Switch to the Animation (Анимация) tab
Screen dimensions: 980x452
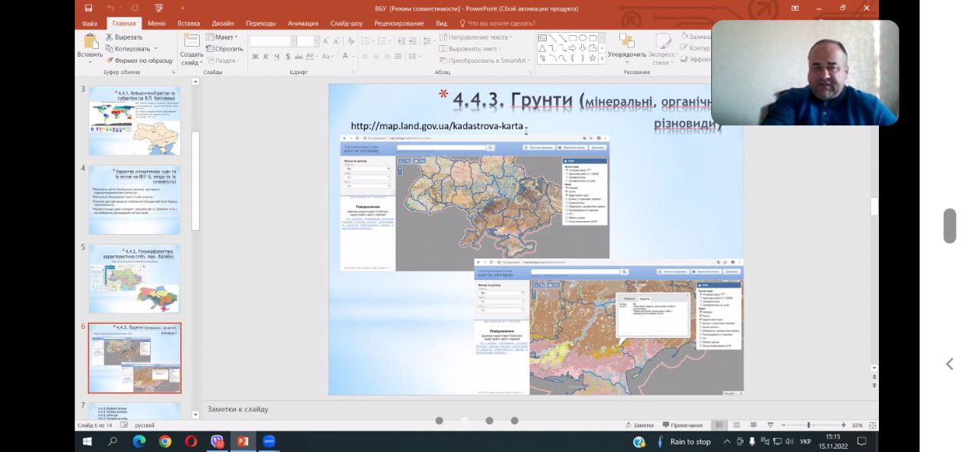coord(302,23)
